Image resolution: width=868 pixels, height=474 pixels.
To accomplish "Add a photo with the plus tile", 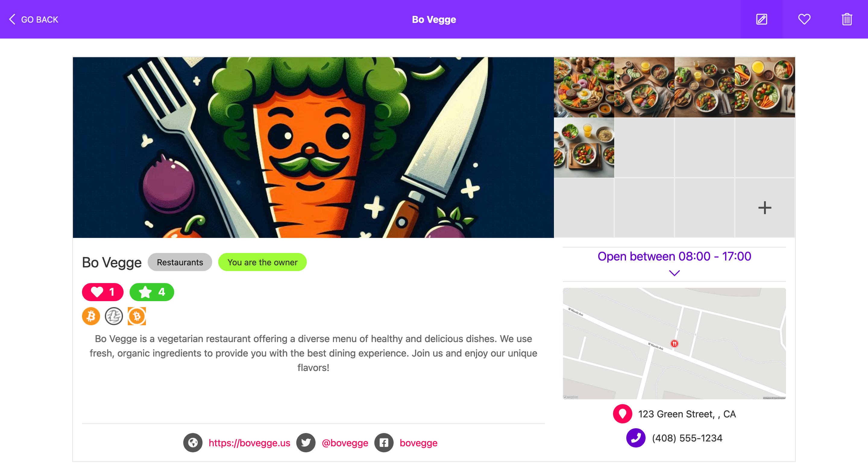I will tap(765, 208).
